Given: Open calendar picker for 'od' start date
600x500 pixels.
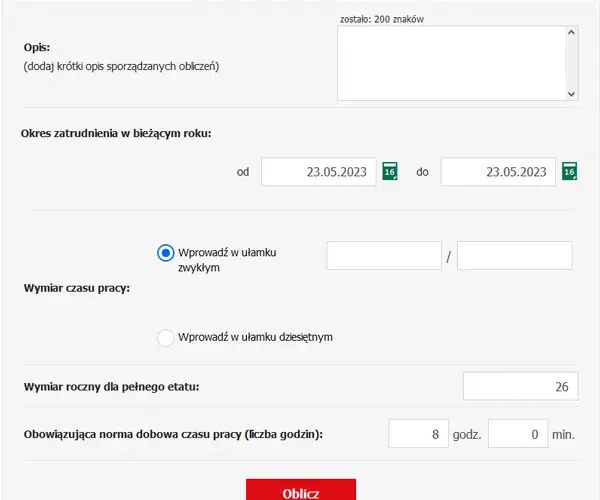Looking at the screenshot, I should [x=390, y=171].
